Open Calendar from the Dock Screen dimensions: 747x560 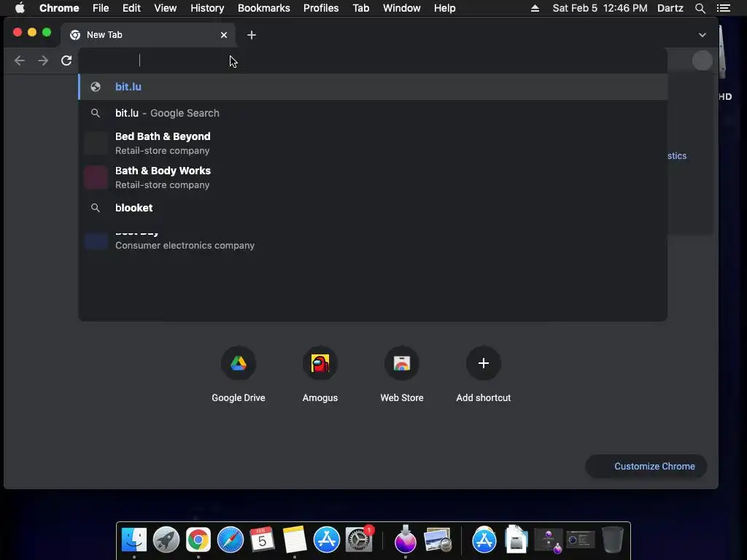[x=262, y=540]
